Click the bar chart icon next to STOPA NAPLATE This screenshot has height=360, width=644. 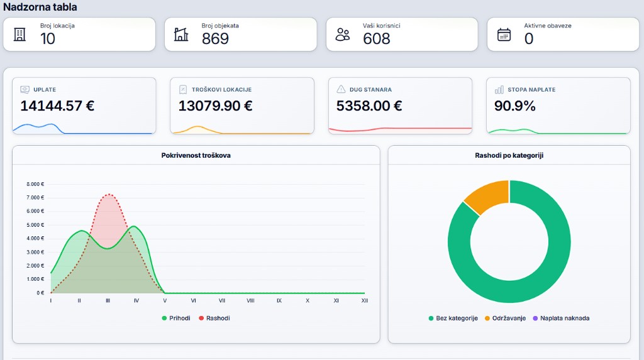(x=499, y=89)
